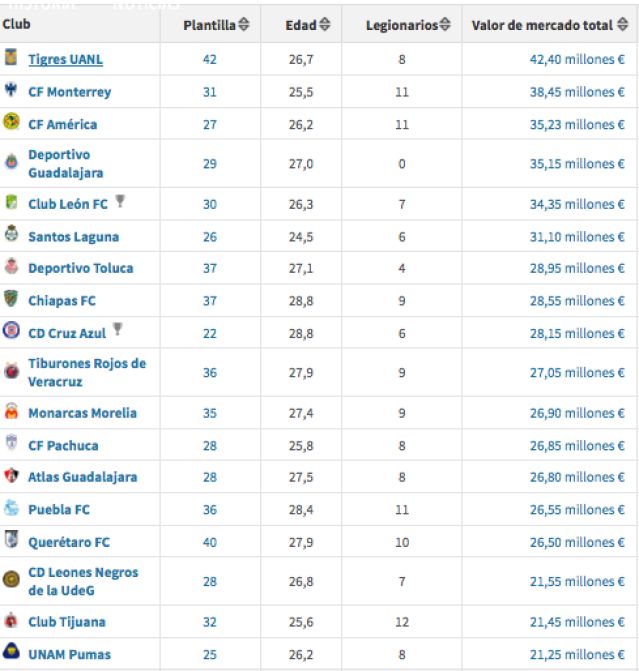Click the UNAM Pumas club crest
This screenshot has height=671, width=639.
(12, 652)
